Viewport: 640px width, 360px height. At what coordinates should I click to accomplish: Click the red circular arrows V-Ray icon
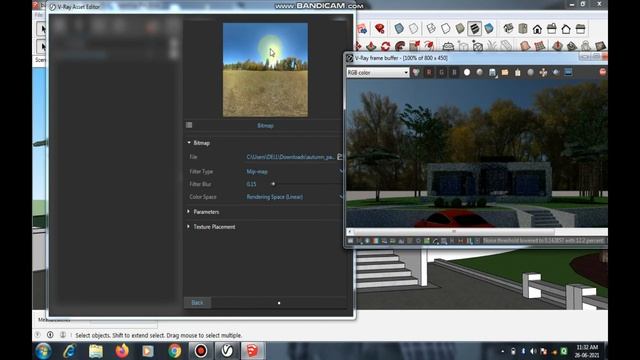click(385, 46)
